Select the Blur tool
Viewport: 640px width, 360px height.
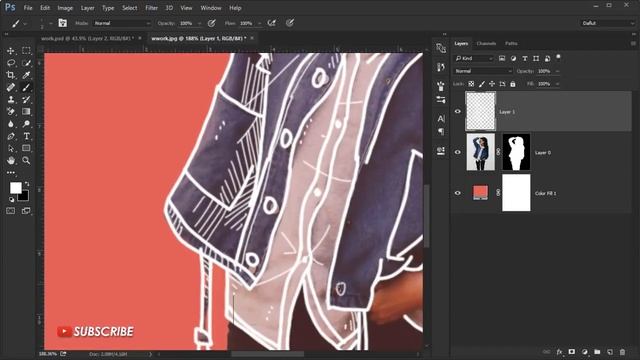pyautogui.click(x=11, y=124)
